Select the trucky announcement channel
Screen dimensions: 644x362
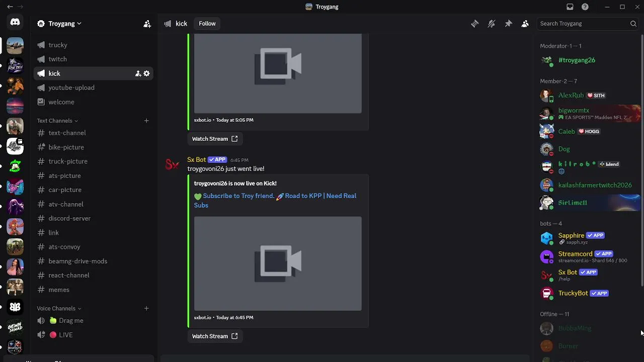pyautogui.click(x=94, y=45)
